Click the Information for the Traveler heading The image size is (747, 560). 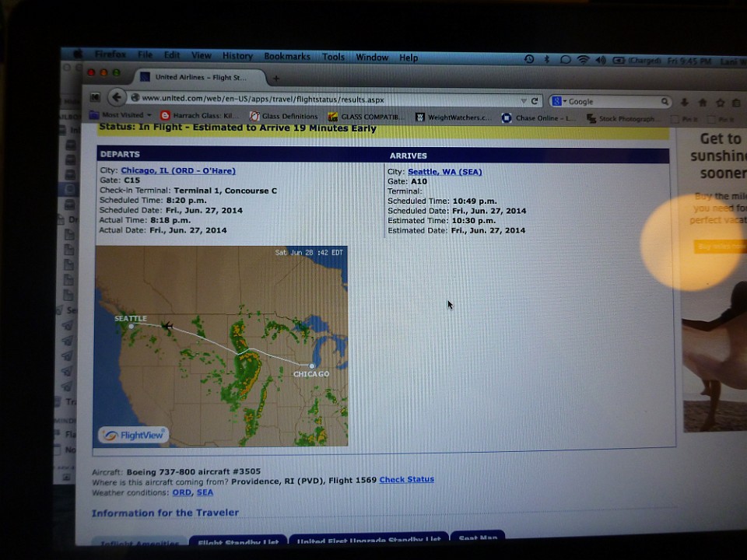click(165, 513)
